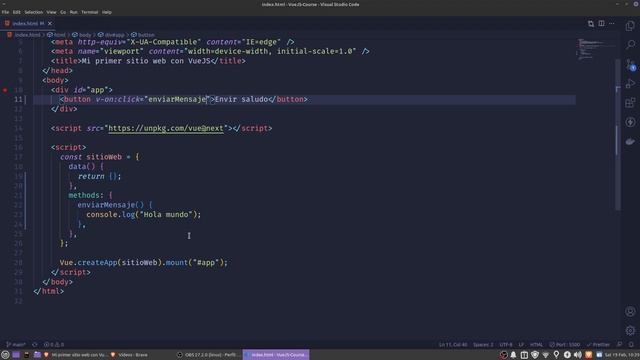
Task: Open the purple show-desktop taskbar icon
Action: [16, 355]
